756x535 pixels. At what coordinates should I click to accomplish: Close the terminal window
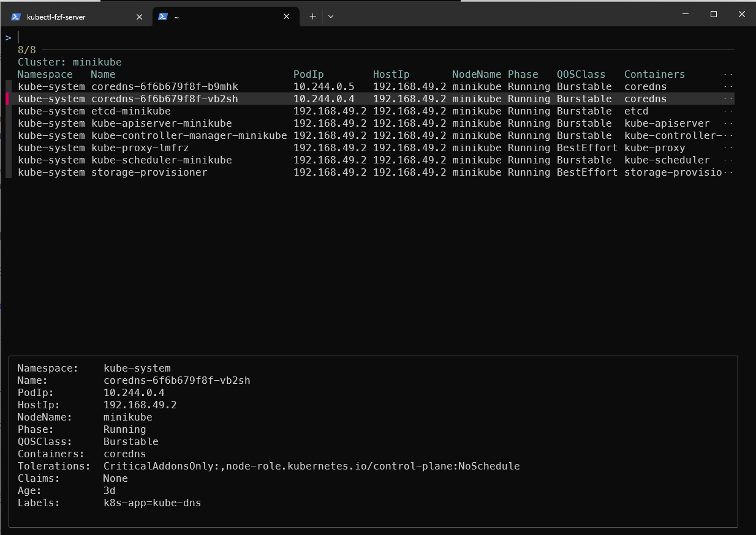coord(742,13)
